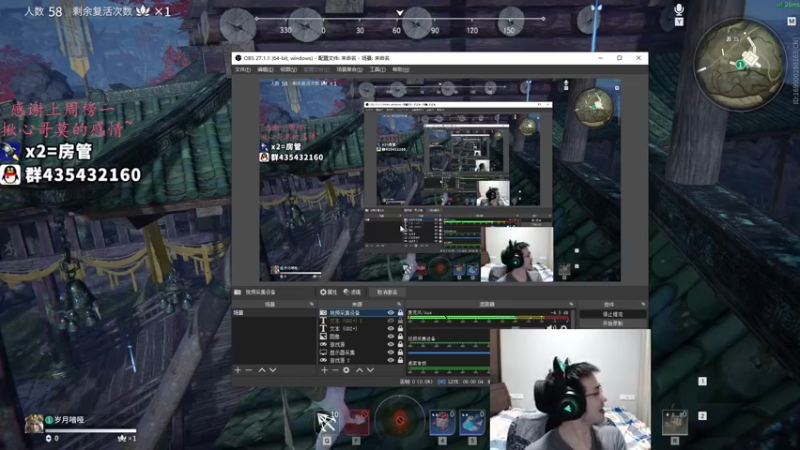Open the 编辑(E) menu in OBS

265,69
